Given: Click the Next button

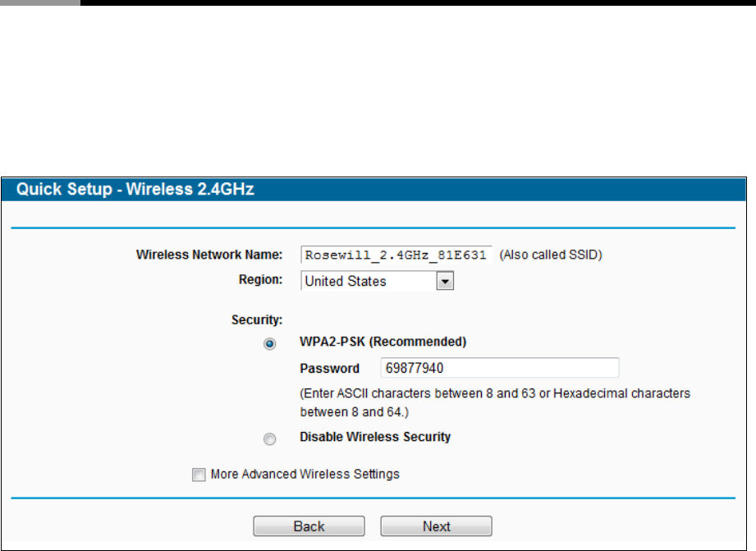Looking at the screenshot, I should 437,526.
